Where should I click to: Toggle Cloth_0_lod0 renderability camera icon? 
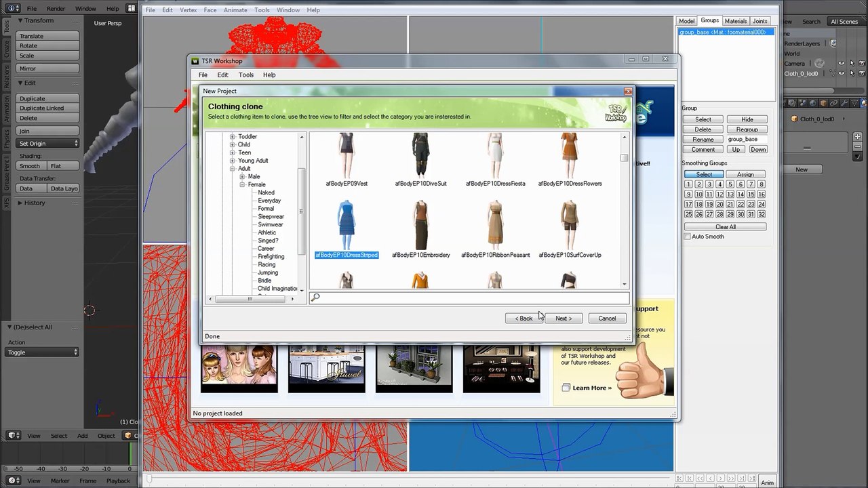pyautogui.click(x=862, y=73)
